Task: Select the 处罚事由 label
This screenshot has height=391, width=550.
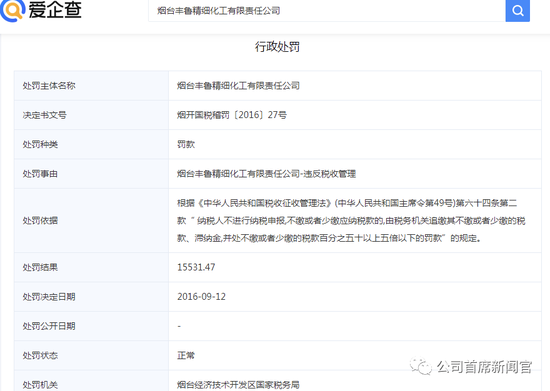Action: tap(40, 174)
